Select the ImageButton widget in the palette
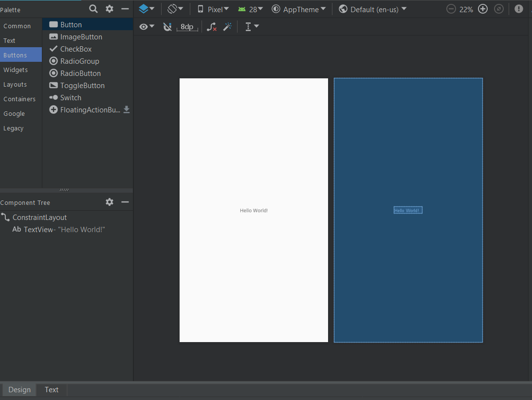Screen dimensions: 532x400 pyautogui.click(x=81, y=36)
